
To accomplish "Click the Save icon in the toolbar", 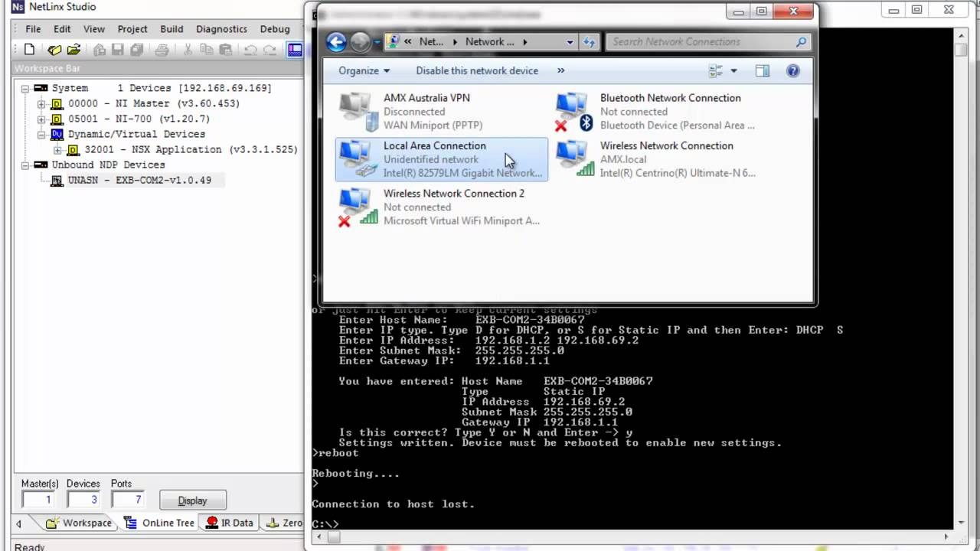I will click(x=116, y=49).
